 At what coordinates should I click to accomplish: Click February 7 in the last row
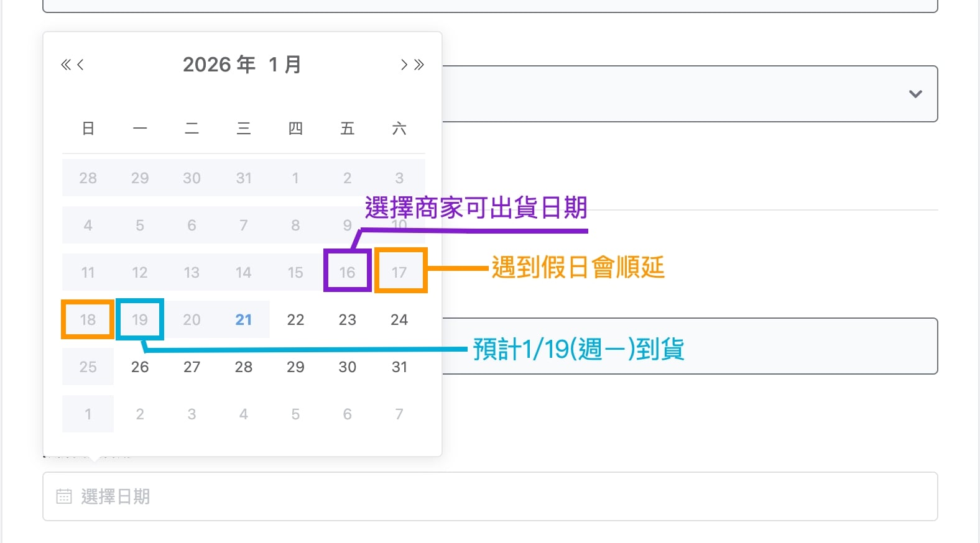coord(399,414)
